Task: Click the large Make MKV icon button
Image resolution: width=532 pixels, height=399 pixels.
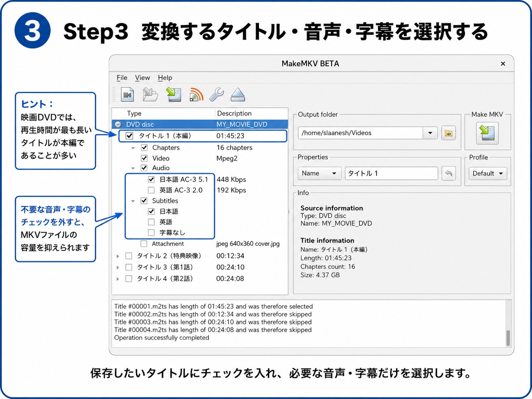Action: (487, 133)
